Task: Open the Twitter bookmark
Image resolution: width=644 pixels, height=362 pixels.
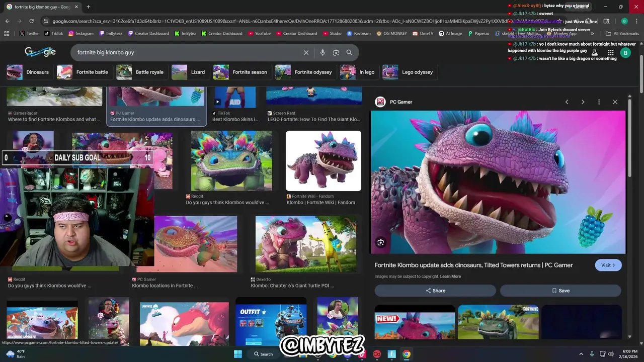Action: point(29,33)
